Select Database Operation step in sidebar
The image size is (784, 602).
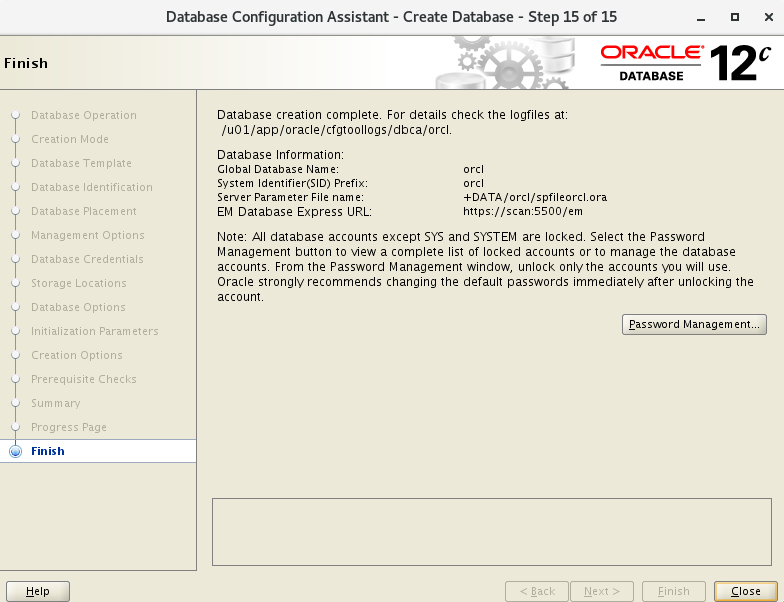click(84, 115)
